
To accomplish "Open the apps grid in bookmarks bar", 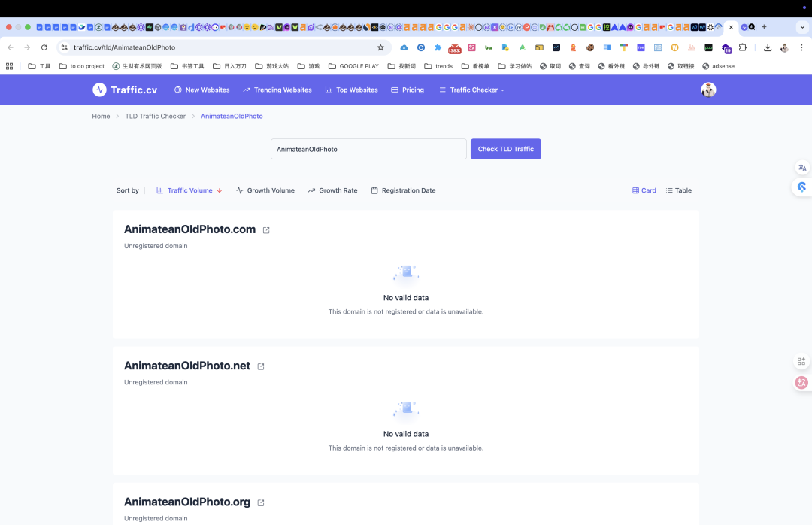I will coord(9,66).
